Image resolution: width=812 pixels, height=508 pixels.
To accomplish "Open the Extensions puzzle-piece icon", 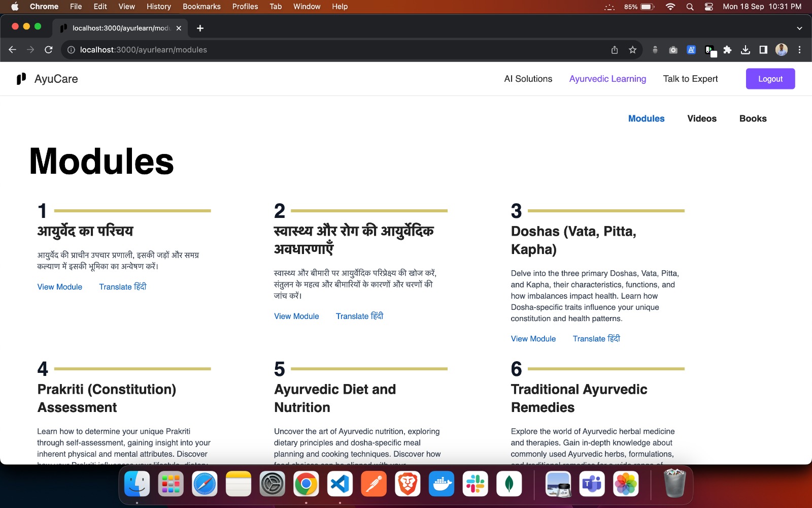I will point(728,49).
